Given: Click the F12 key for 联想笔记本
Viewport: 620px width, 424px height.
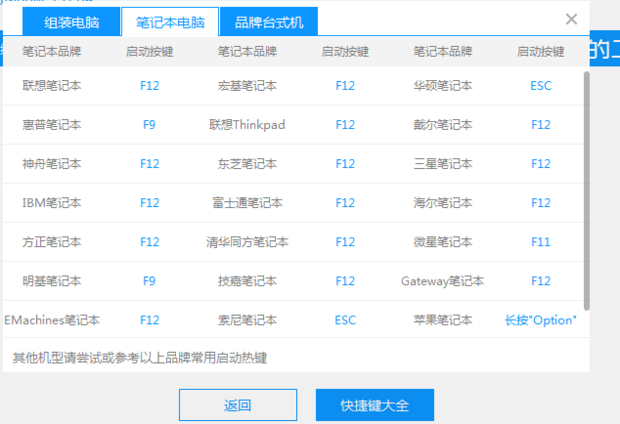Looking at the screenshot, I should 149,85.
